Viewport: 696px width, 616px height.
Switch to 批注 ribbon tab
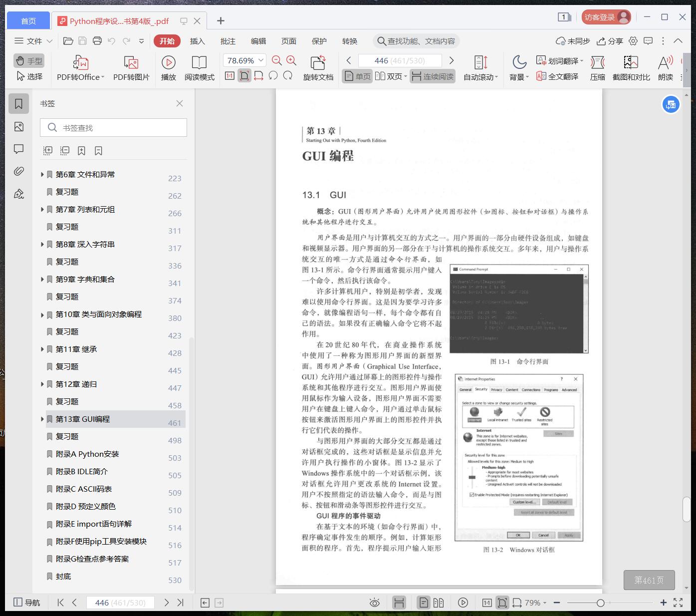pos(228,41)
